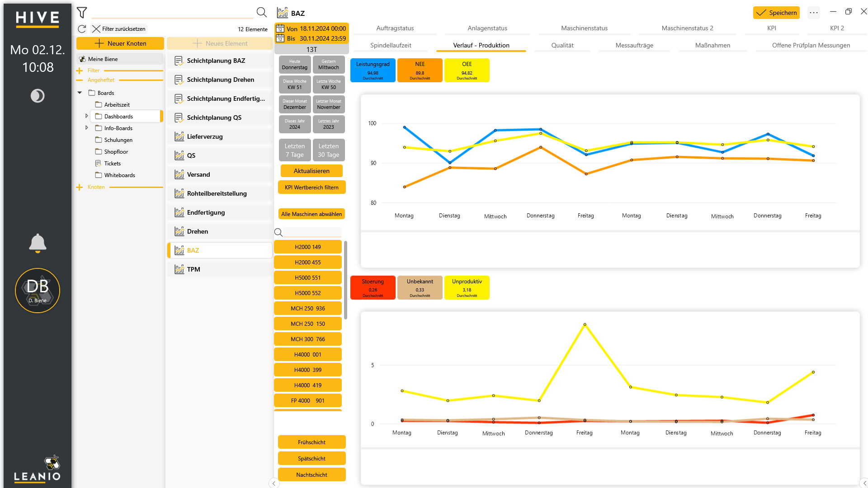This screenshot has width=868, height=488.
Task: Click the TPM chart icon
Action: tap(179, 269)
